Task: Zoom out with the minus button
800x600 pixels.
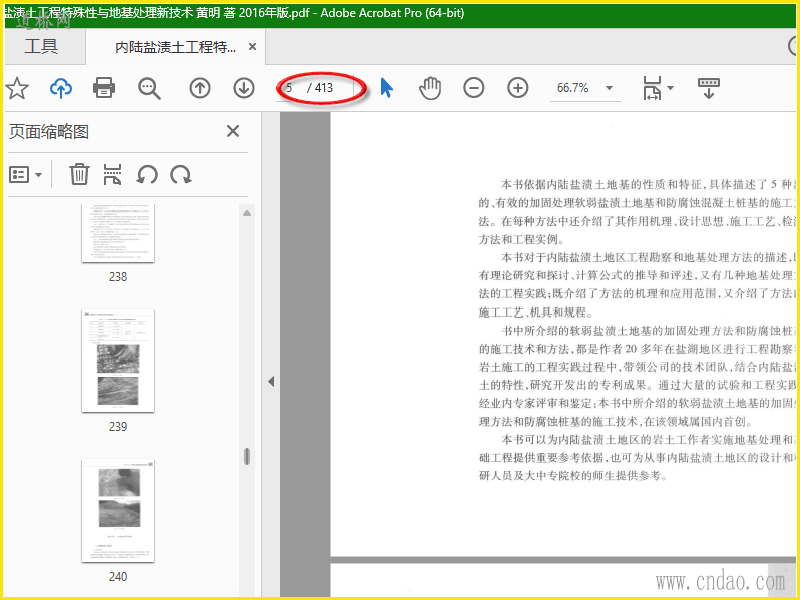Action: click(x=473, y=88)
